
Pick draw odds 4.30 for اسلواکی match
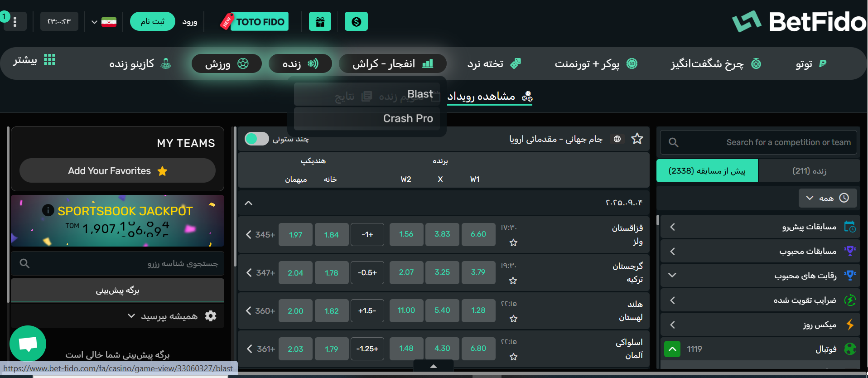(x=442, y=349)
